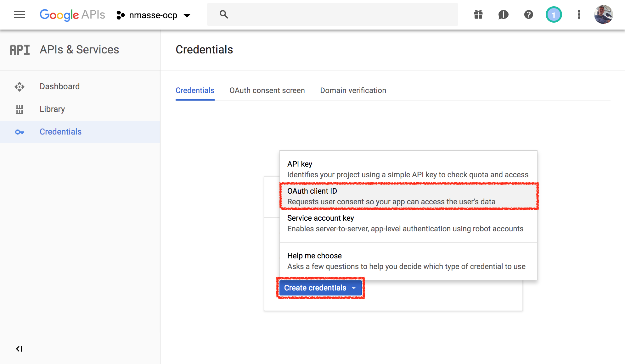Expand the Create credentials dropdown arrow
Viewport: 625px width, 364px height.
pos(354,288)
